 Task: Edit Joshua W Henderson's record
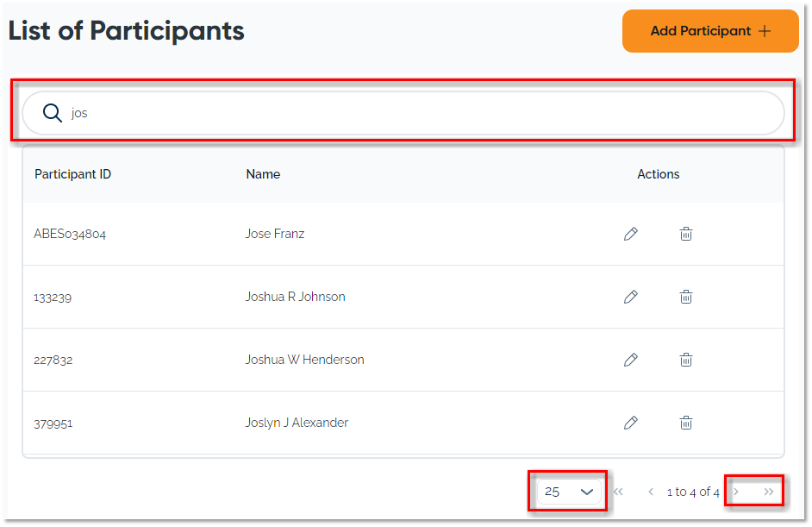point(631,360)
